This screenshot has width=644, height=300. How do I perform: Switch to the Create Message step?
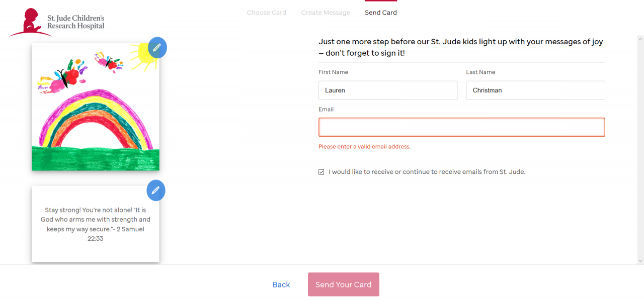point(326,13)
